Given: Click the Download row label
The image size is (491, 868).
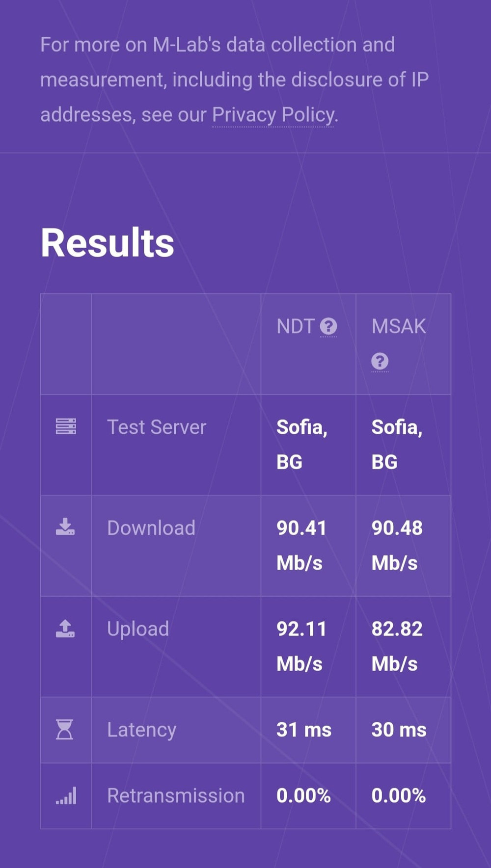Looking at the screenshot, I should [x=151, y=528].
